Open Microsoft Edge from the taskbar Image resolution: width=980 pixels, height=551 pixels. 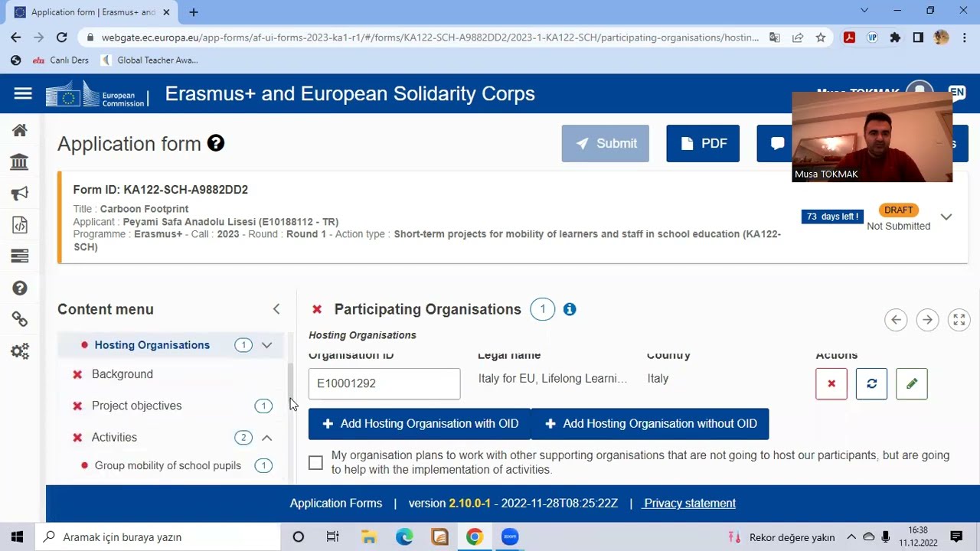(x=404, y=536)
